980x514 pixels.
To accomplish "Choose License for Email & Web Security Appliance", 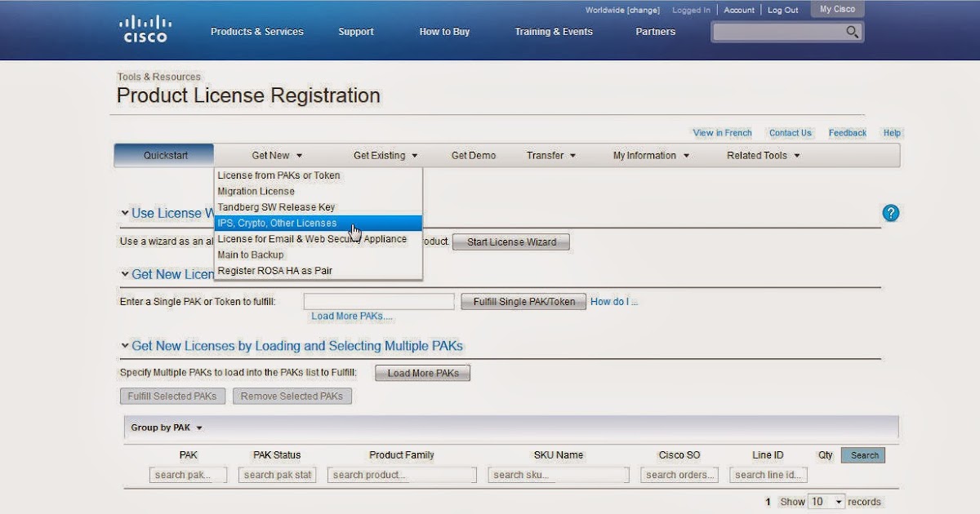I will click(x=318, y=239).
